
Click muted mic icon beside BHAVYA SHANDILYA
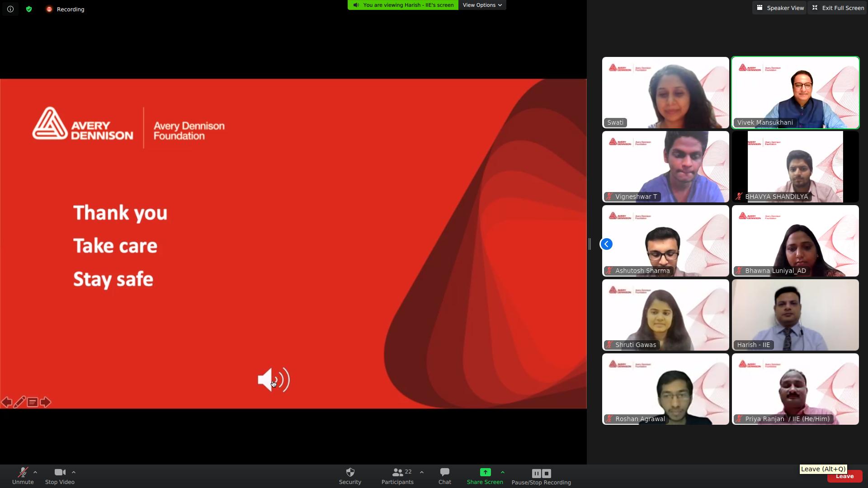(739, 197)
